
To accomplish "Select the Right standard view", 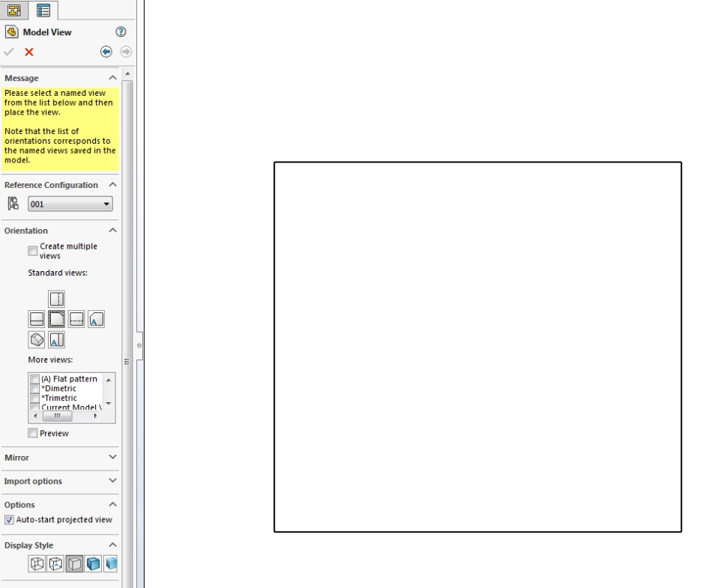I will (76, 319).
